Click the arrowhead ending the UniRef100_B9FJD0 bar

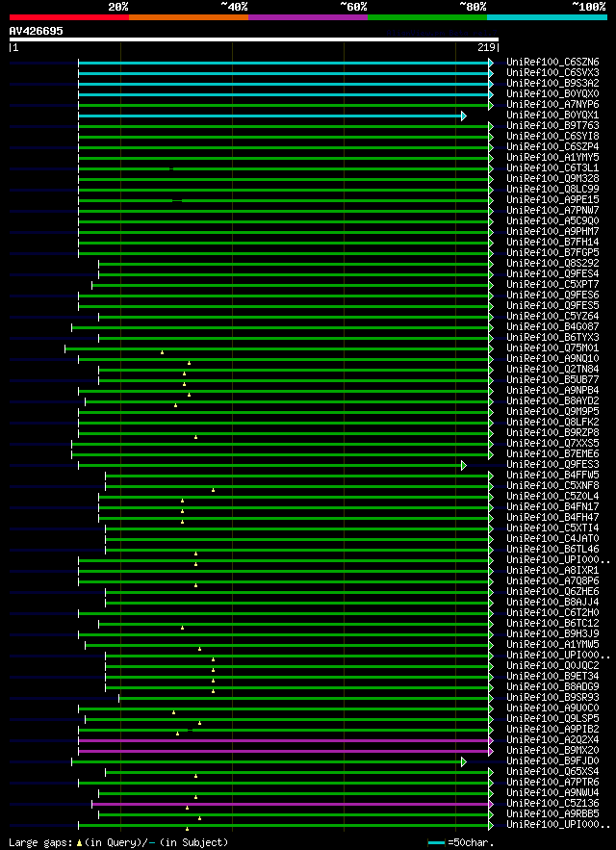(x=464, y=761)
